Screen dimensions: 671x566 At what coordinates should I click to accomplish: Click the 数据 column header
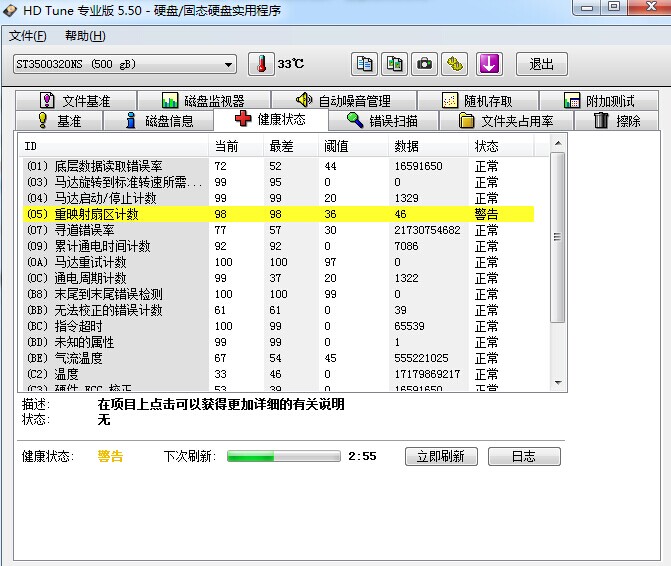pos(428,146)
